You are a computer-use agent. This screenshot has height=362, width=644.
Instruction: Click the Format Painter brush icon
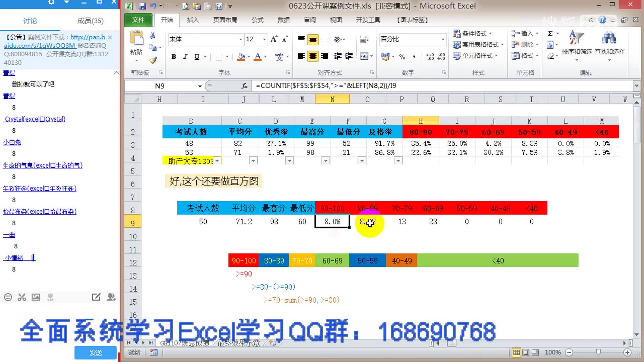click(x=153, y=61)
